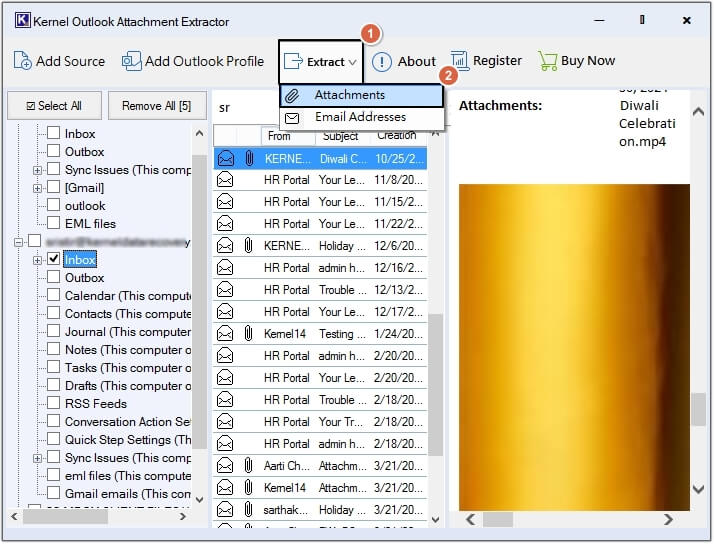714x544 pixels.
Task: Expand the [Gmail] tree node
Action: click(37, 188)
